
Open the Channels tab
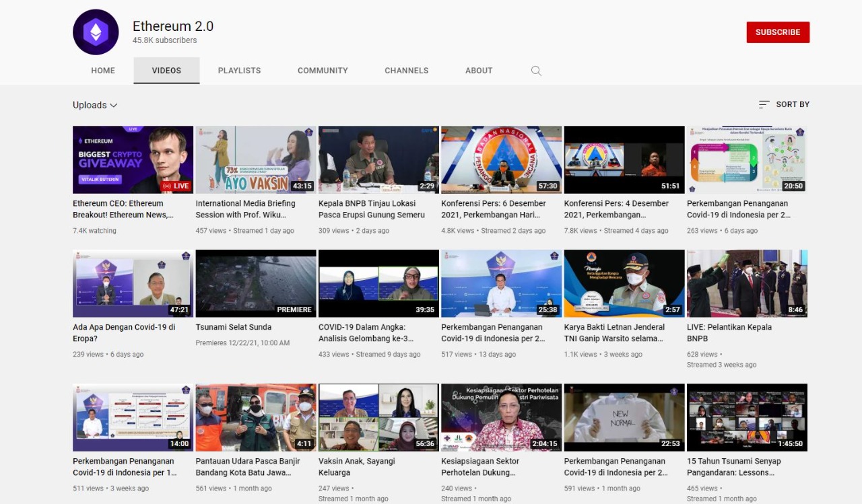point(406,71)
